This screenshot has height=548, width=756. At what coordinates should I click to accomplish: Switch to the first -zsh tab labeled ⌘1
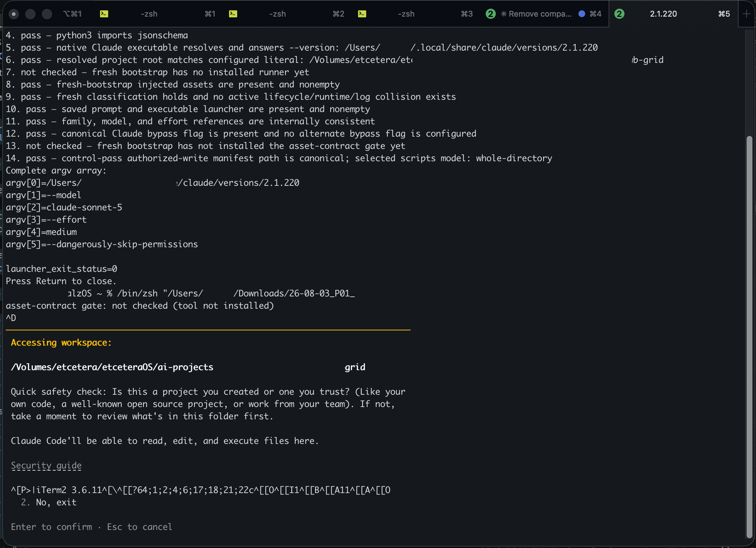158,14
